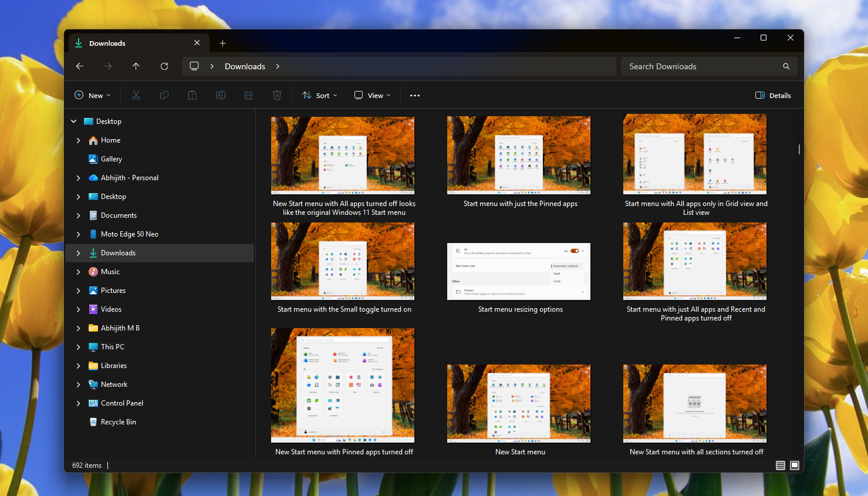Switch to large thumbnails view icon in status bar

[795, 465]
